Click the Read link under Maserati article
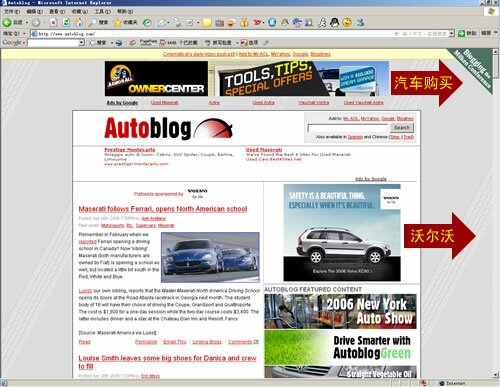The height and width of the screenshot is (387, 500). 84,342
